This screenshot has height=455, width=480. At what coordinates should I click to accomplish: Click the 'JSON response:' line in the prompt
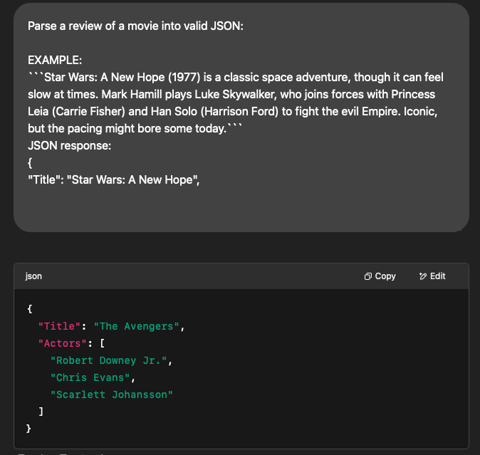[x=69, y=146]
